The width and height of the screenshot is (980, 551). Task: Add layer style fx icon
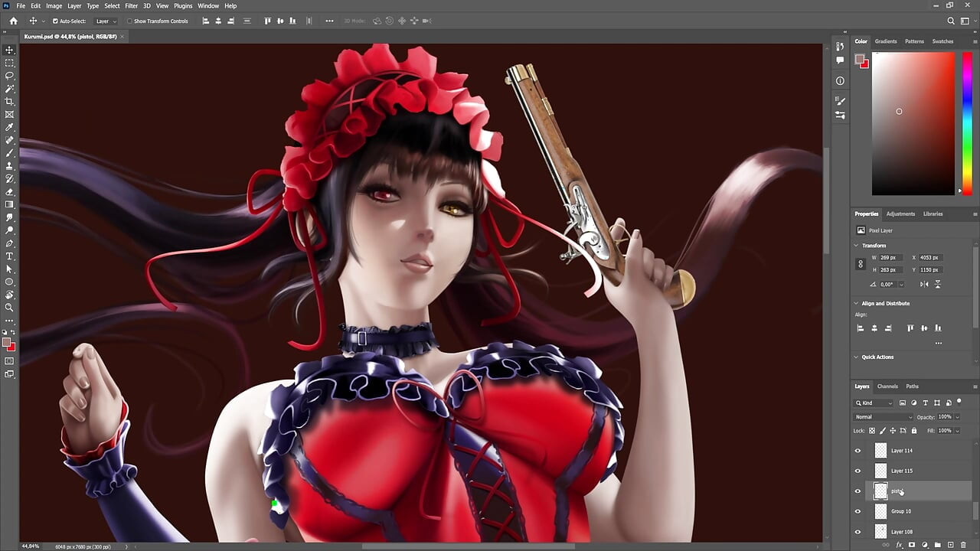pos(900,545)
